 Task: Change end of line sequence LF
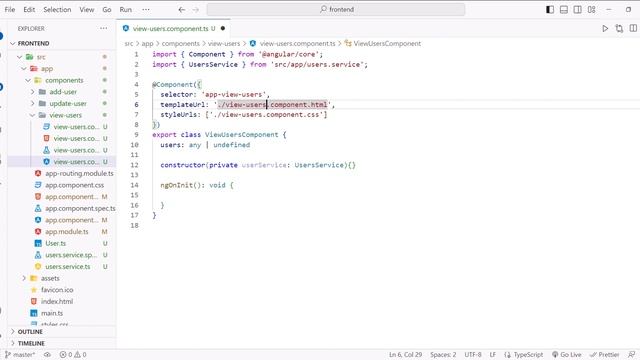coord(493,355)
